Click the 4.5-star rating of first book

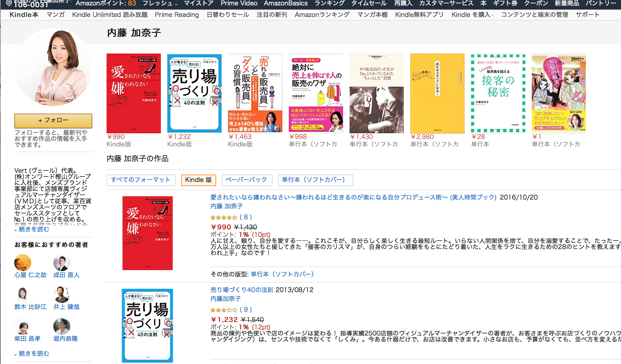(x=224, y=217)
